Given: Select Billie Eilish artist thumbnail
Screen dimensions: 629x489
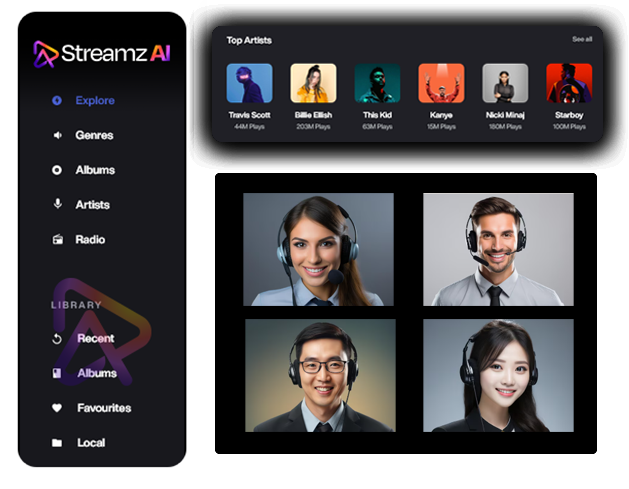Looking at the screenshot, I should (x=313, y=83).
